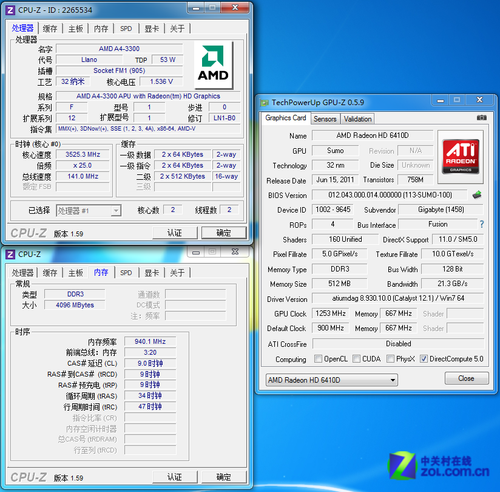This screenshot has width=500, height=492.
Task: Toggle the DirectCompute 5.0 checkbox
Action: click(x=423, y=359)
